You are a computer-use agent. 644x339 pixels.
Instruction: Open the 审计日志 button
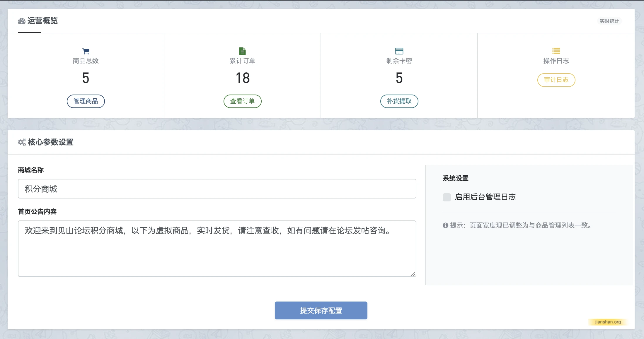click(556, 80)
